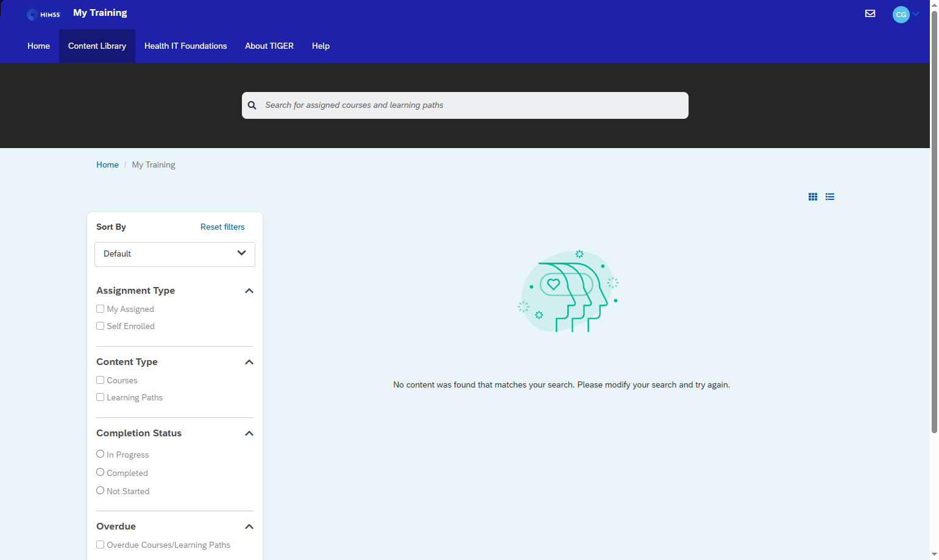
Task: Click the scrollbar down arrow
Action: [934, 555]
